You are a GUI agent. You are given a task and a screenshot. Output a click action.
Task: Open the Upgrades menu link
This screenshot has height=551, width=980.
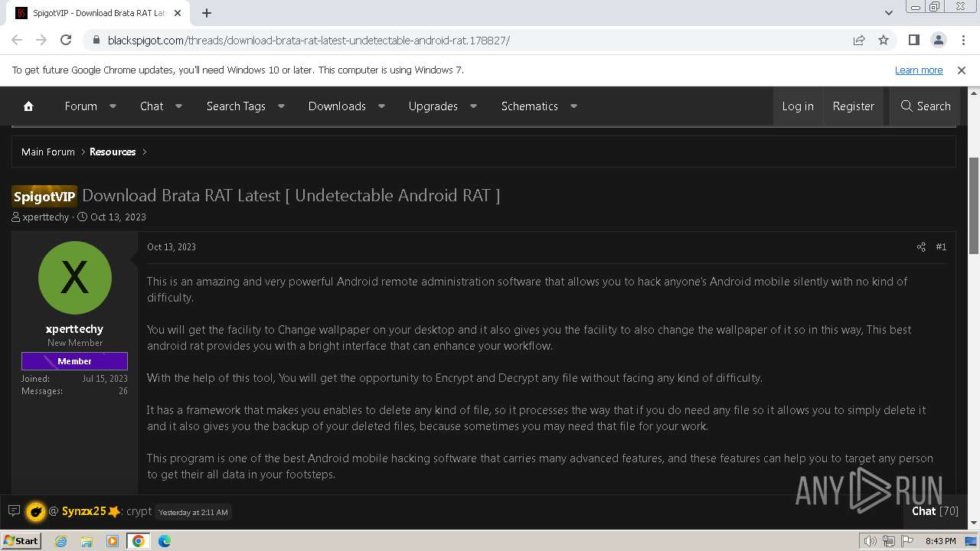click(x=433, y=106)
